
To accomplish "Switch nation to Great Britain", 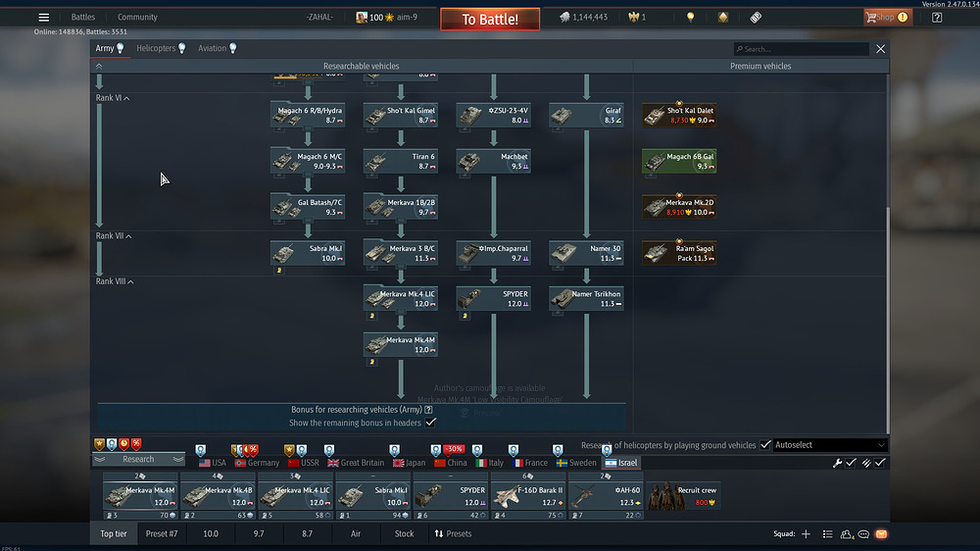I will pyautogui.click(x=356, y=463).
